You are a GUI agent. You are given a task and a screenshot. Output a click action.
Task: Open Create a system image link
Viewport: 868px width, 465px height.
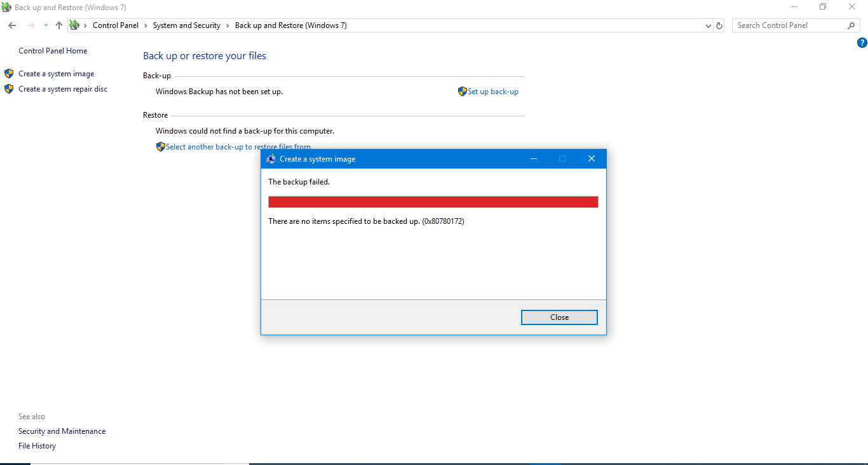tap(57, 74)
